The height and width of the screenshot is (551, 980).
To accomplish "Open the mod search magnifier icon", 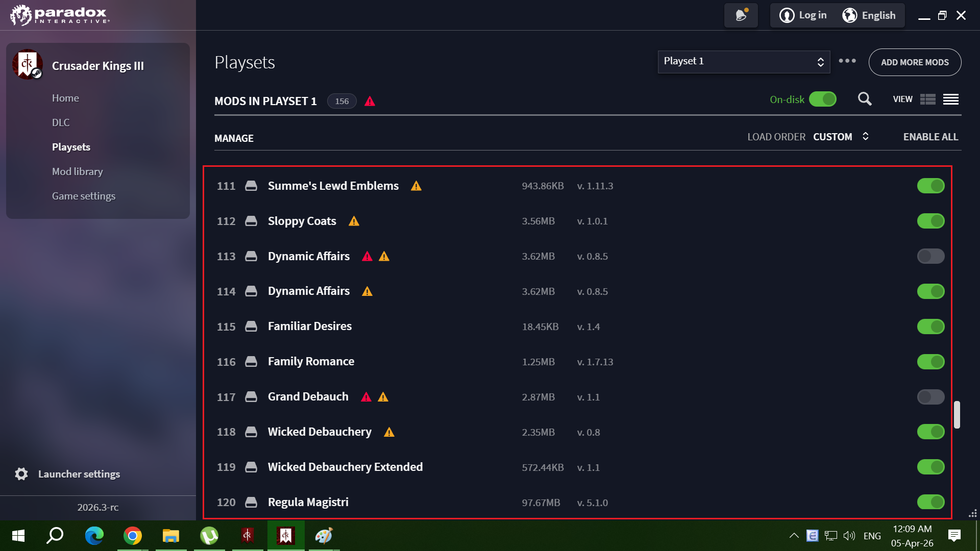I will [x=865, y=99].
